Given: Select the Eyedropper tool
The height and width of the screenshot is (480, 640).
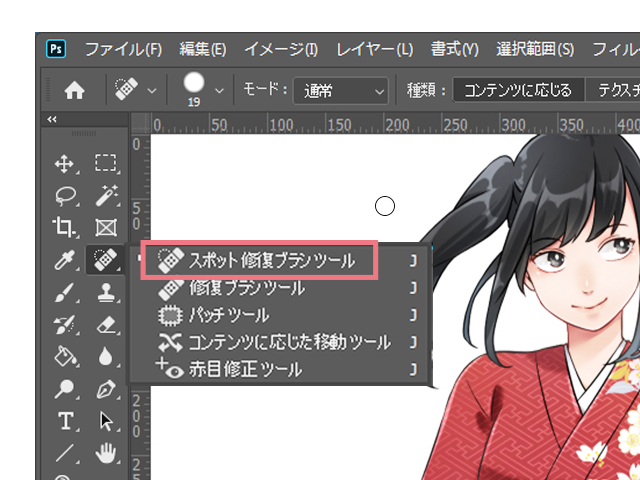Looking at the screenshot, I should 65,260.
